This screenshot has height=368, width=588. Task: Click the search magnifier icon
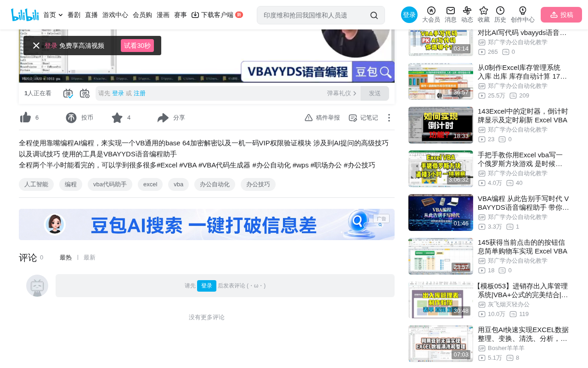coord(374,15)
